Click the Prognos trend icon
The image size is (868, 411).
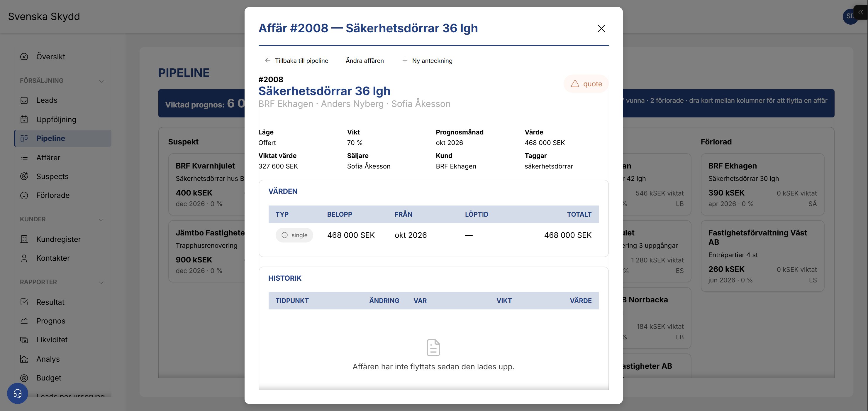click(24, 321)
